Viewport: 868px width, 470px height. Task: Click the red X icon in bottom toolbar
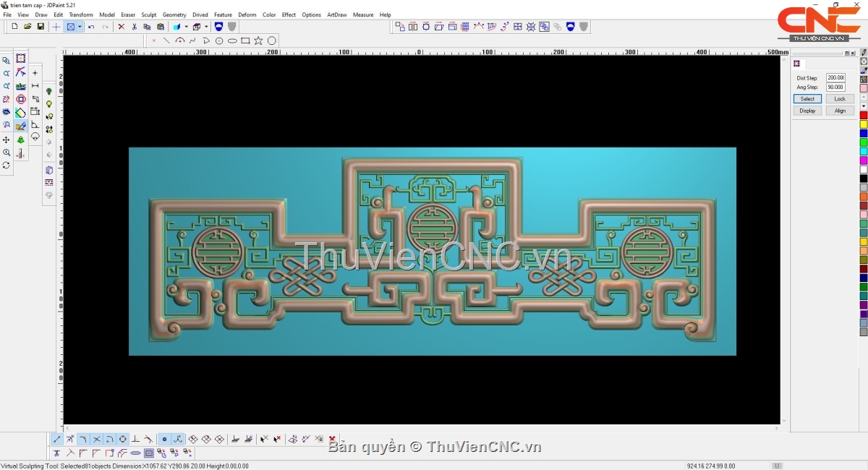click(332, 438)
